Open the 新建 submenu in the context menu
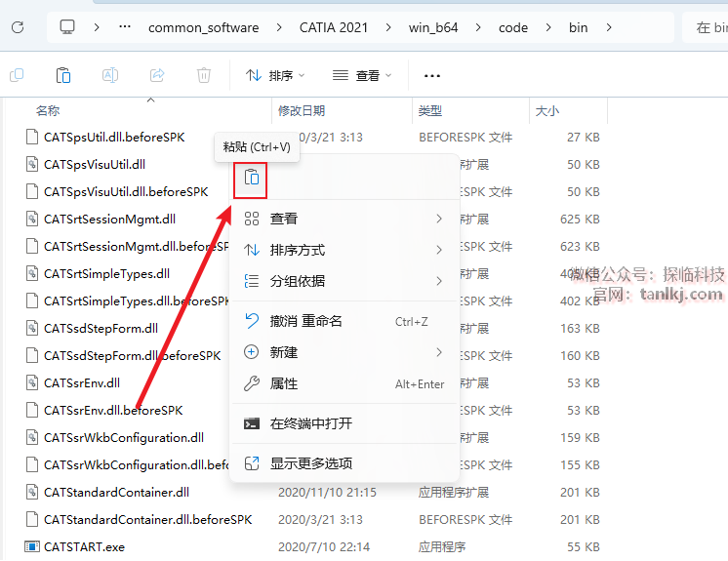 344,352
